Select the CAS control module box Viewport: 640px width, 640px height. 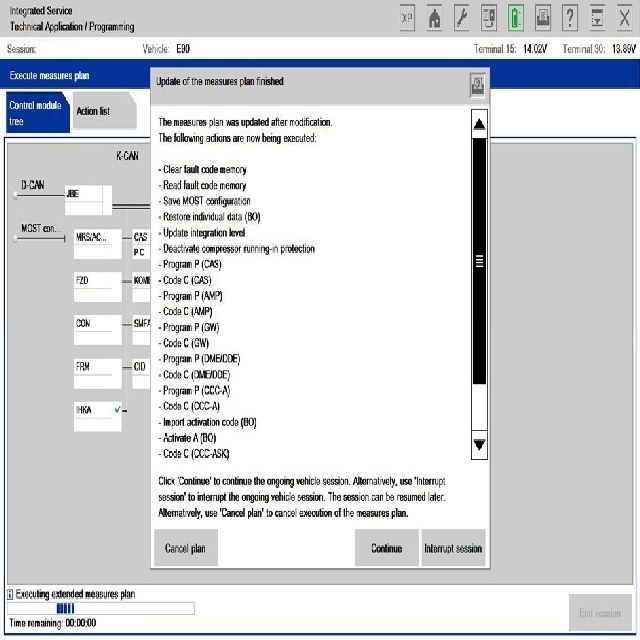142,244
